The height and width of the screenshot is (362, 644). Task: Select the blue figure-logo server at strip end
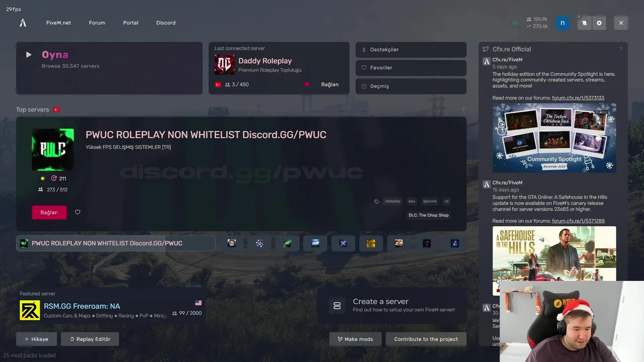(x=455, y=243)
